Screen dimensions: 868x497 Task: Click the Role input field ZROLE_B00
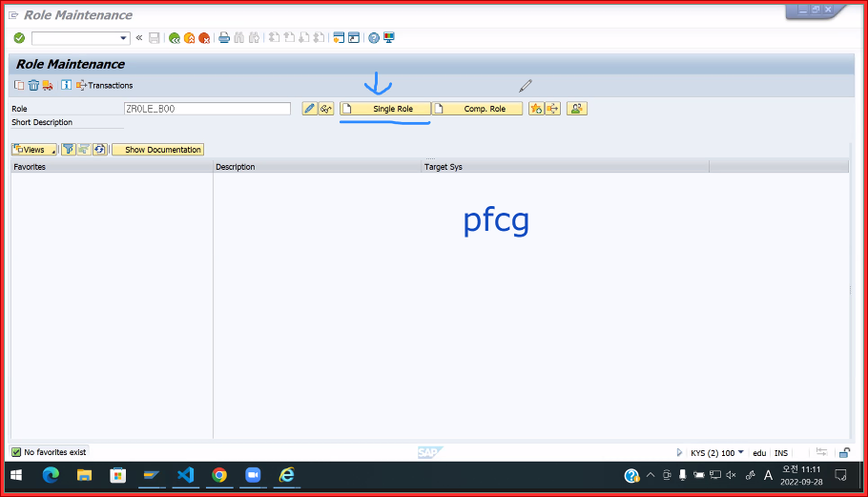[x=207, y=109]
